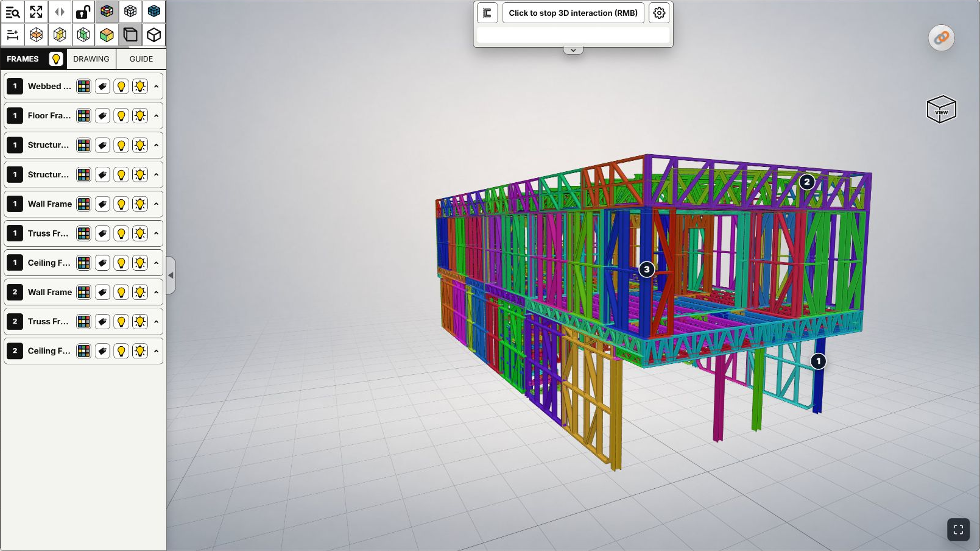Click the left-right split arrows icon
This screenshot has width=980, height=551.
point(60,12)
